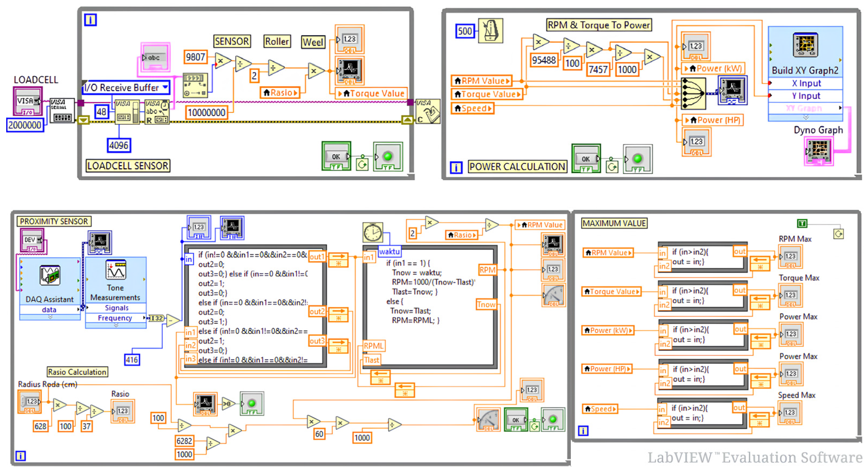Select the Dyno Graph terminal icon
Image resolution: width=868 pixels, height=471 pixels.
(819, 151)
